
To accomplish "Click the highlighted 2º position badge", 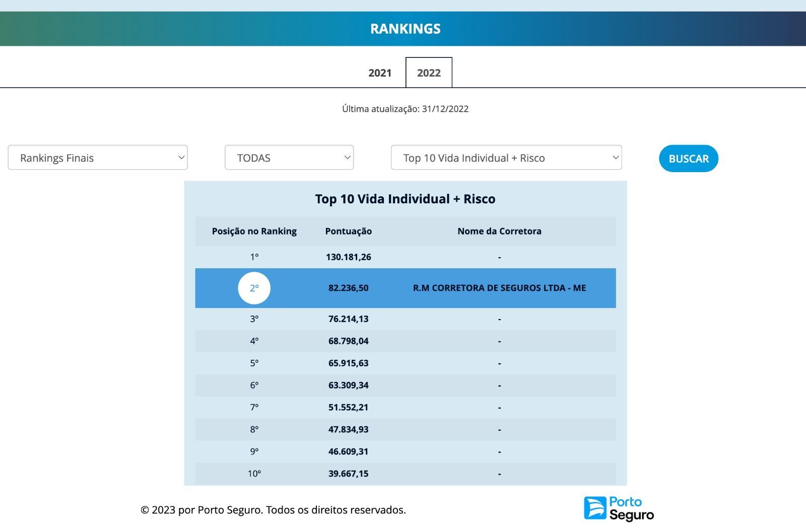I will pyautogui.click(x=254, y=288).
